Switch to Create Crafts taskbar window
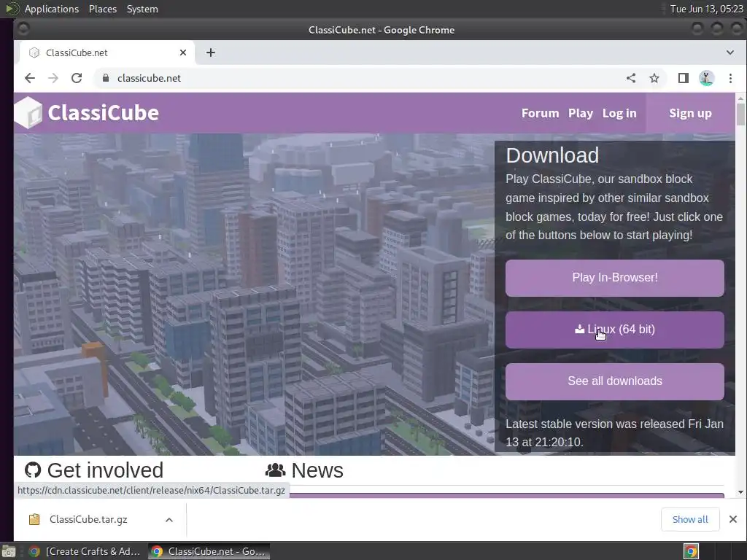The image size is (747, 560). [x=85, y=551]
